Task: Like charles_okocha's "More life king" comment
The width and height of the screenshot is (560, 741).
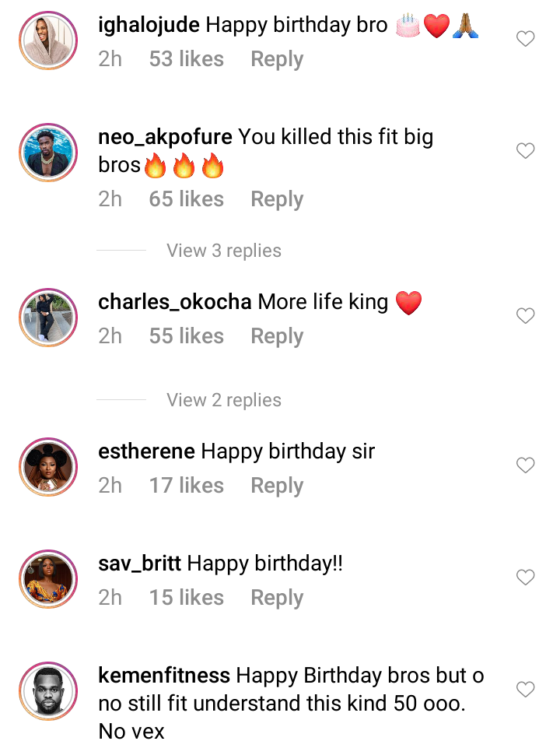Action: pos(526,316)
